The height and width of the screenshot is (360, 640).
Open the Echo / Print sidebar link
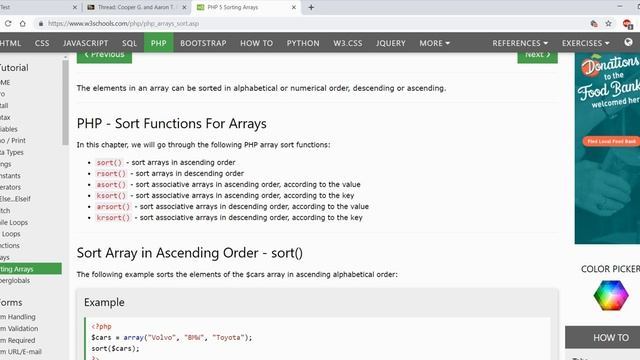pos(13,140)
